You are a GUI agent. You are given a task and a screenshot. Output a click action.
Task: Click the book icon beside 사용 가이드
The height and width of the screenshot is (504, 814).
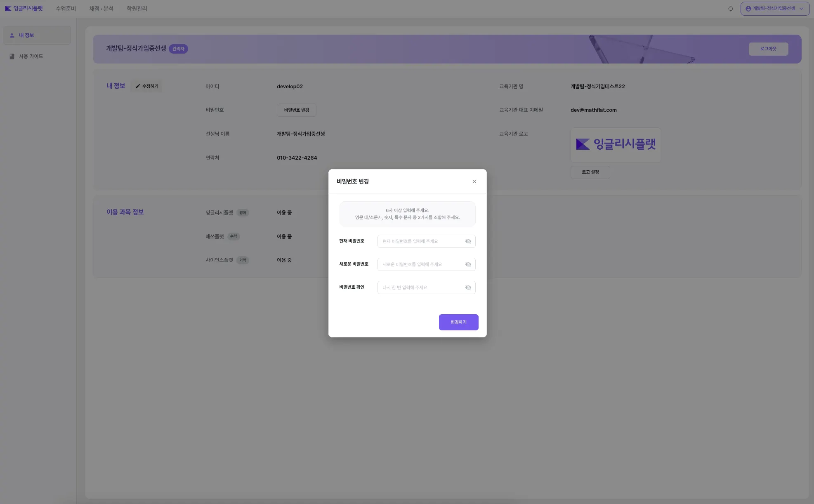tap(12, 57)
